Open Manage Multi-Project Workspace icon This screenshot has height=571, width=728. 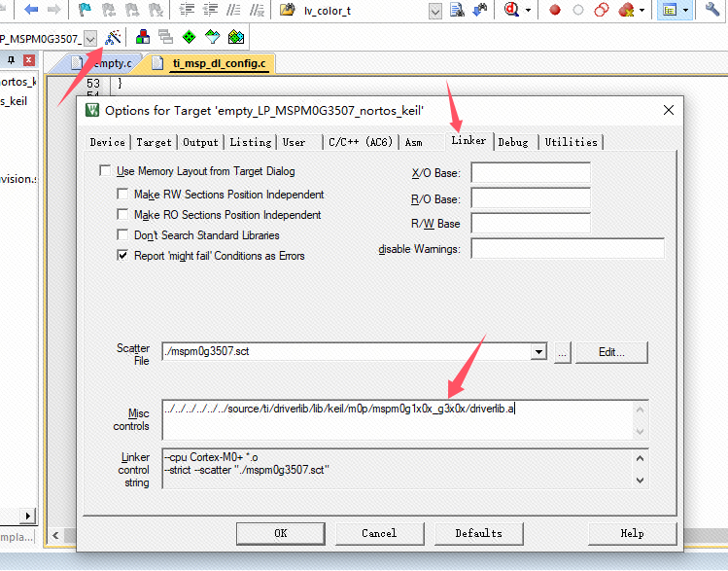166,37
